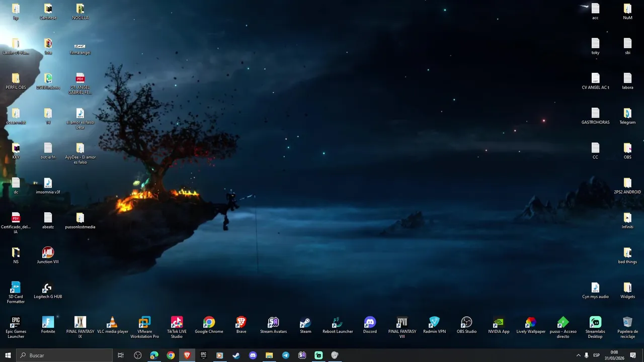Select the SD Card Formatter desktop icon
Viewport: 644px width, 362px height.
(x=16, y=293)
